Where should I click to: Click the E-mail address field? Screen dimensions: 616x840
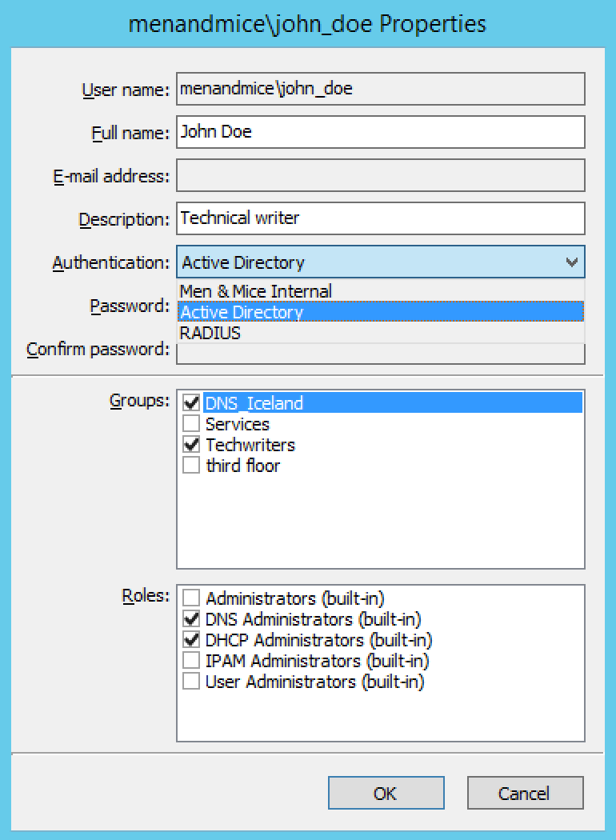pos(380,175)
